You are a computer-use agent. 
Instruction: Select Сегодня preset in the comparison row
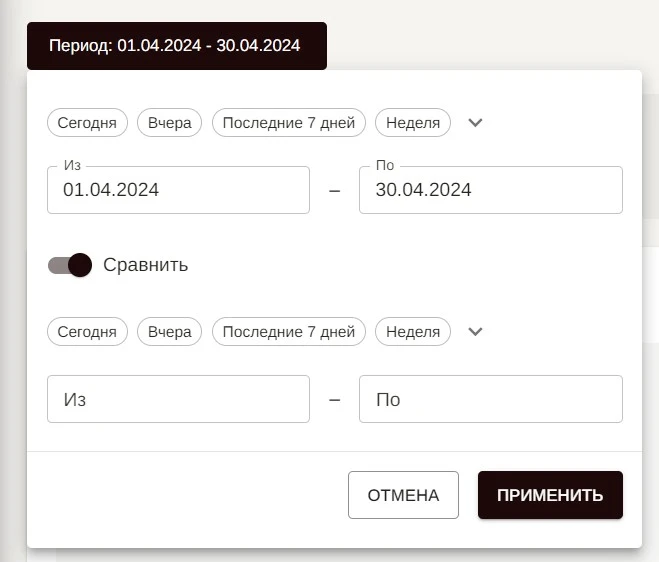[x=87, y=332]
